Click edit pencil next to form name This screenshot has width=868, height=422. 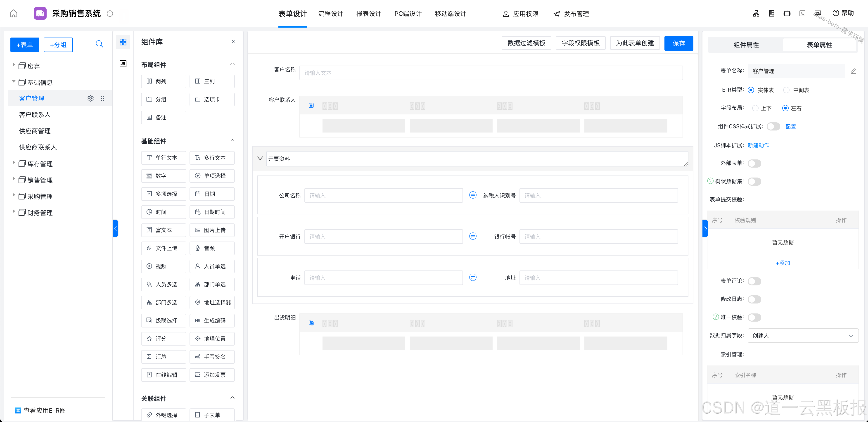pyautogui.click(x=853, y=71)
